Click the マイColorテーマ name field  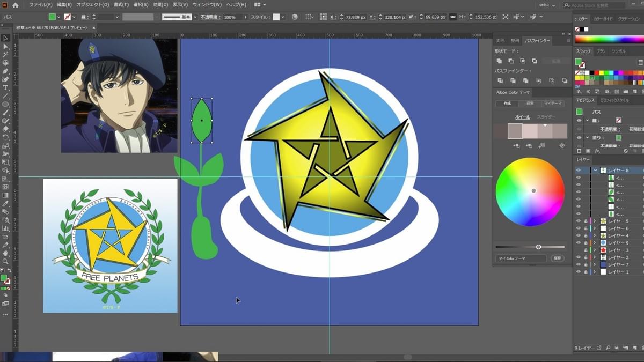[520, 258]
